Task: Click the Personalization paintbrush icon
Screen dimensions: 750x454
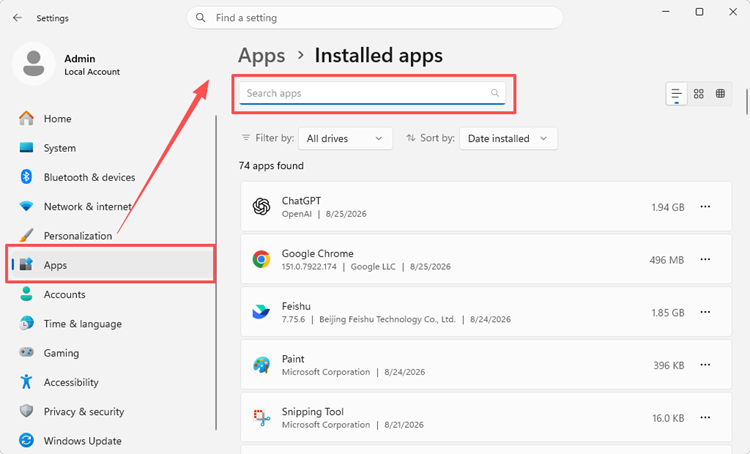Action: pos(26,235)
